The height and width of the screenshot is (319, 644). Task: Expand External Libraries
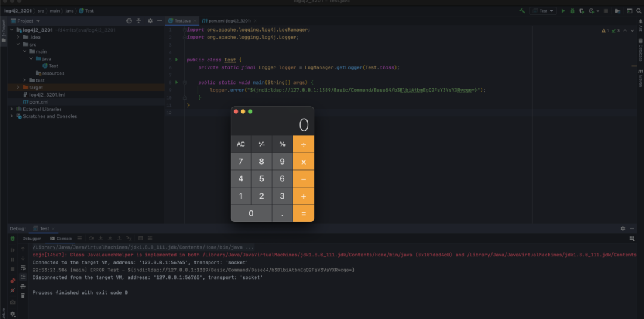tap(11, 109)
